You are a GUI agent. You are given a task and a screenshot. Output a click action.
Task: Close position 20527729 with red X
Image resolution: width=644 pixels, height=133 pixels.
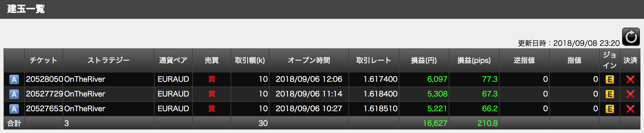(x=630, y=94)
